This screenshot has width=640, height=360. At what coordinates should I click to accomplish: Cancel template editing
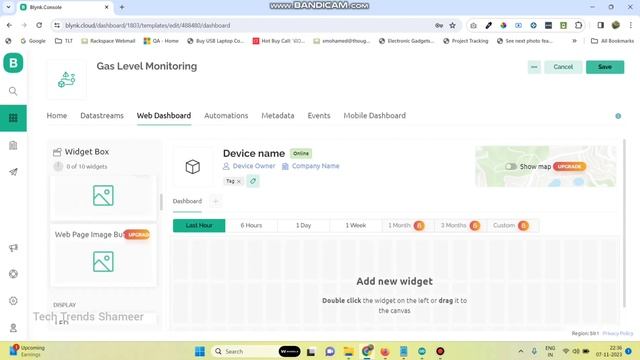(x=563, y=67)
